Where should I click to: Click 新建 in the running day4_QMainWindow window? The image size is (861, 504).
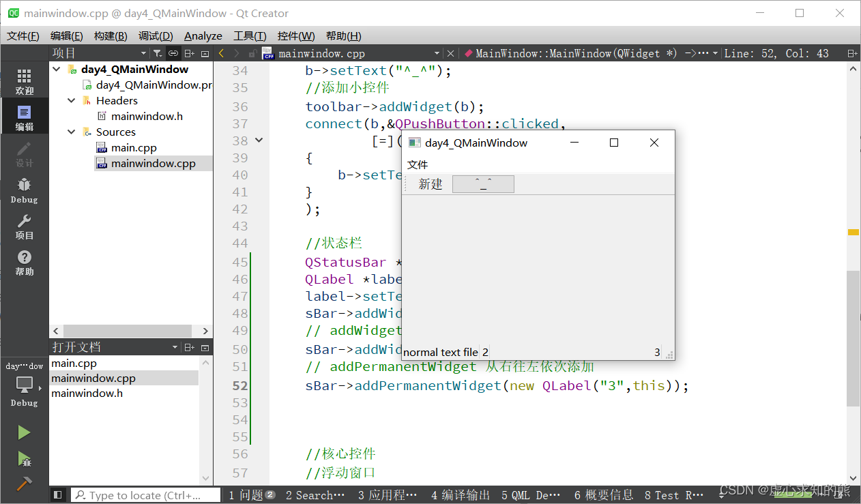(430, 183)
